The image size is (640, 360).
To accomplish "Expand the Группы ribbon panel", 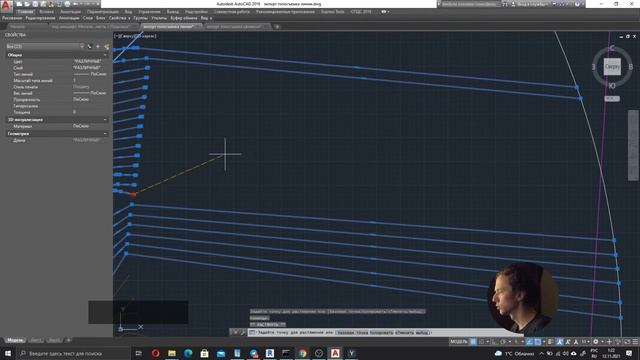I will click(x=140, y=18).
